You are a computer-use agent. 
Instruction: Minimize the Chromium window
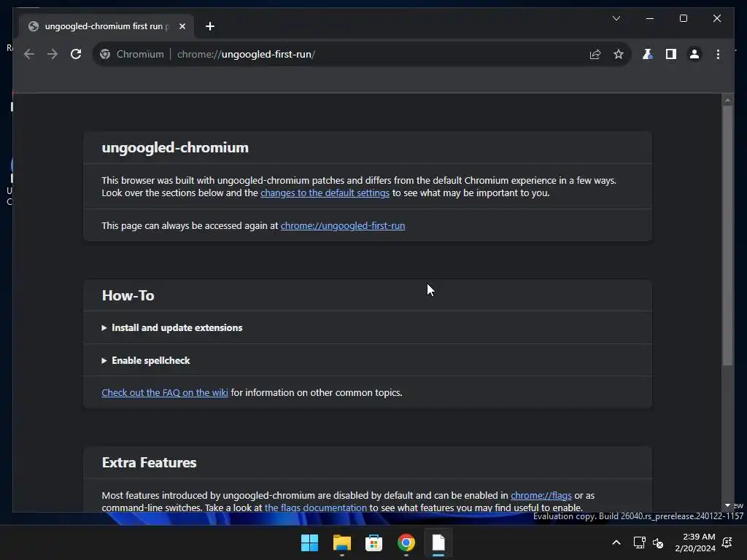coord(650,18)
